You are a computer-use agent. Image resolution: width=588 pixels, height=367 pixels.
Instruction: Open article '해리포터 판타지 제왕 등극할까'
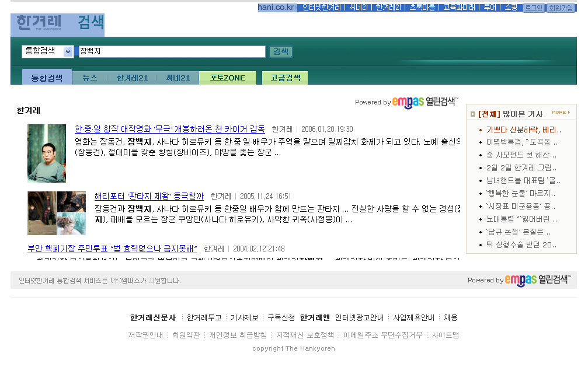pos(149,196)
